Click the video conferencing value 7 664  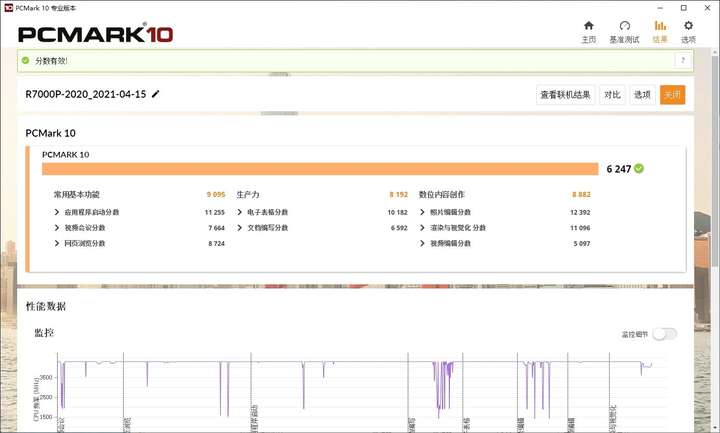click(x=217, y=228)
